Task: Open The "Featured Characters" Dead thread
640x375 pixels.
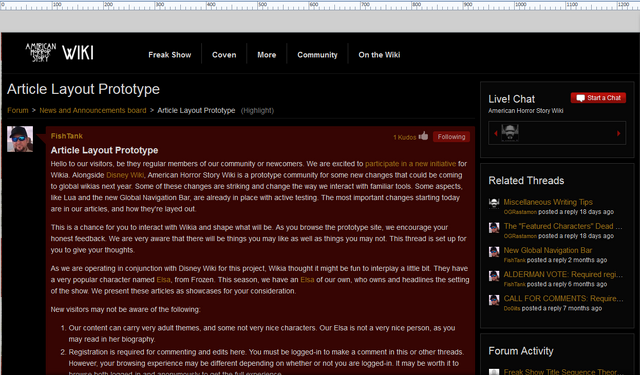Action: point(563,226)
